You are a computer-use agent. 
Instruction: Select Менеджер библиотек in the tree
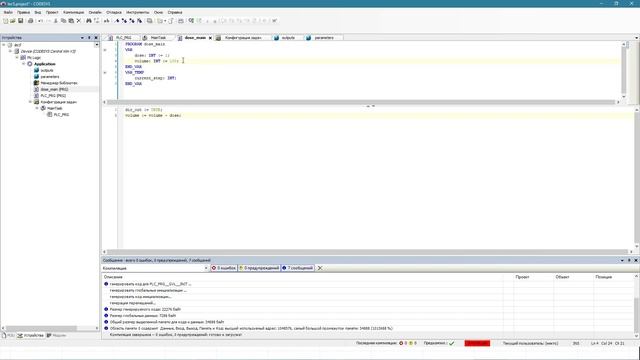point(59,83)
